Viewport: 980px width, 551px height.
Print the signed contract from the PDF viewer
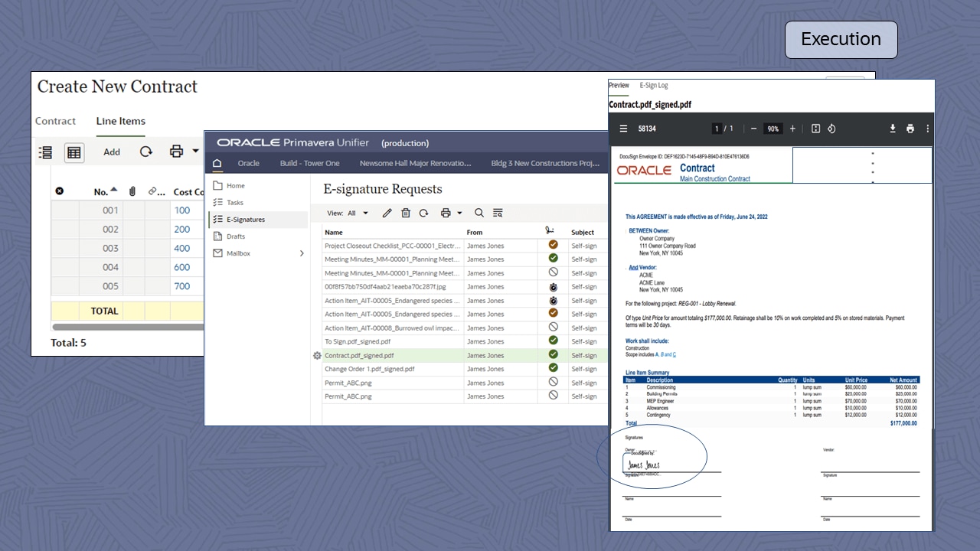point(910,129)
